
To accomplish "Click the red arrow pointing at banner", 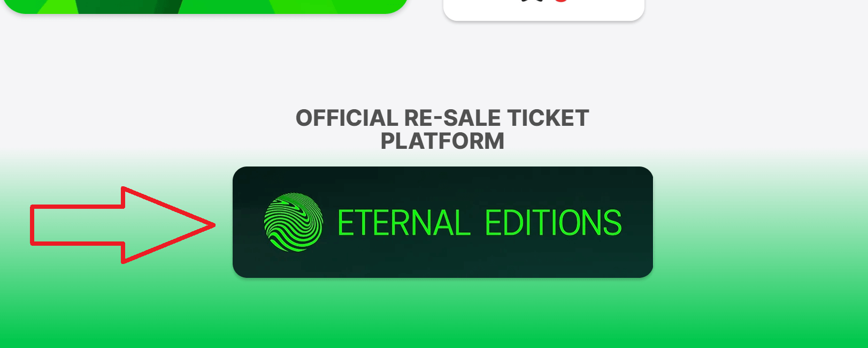I will click(x=122, y=225).
